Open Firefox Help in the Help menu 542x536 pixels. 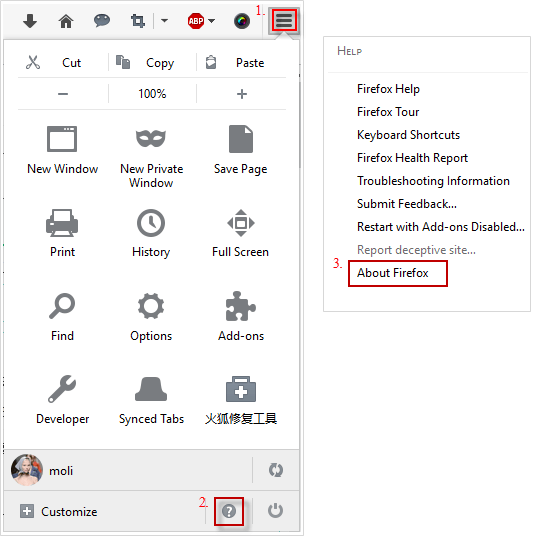pos(388,89)
